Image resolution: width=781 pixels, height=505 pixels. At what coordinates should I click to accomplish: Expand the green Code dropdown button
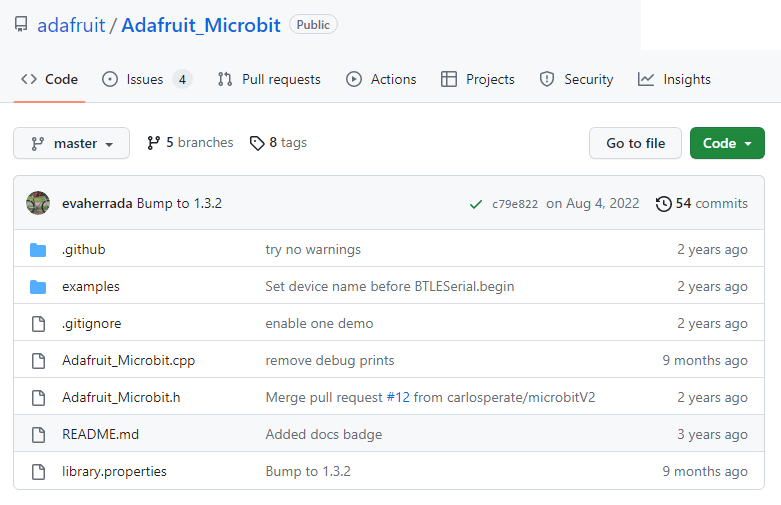click(727, 143)
